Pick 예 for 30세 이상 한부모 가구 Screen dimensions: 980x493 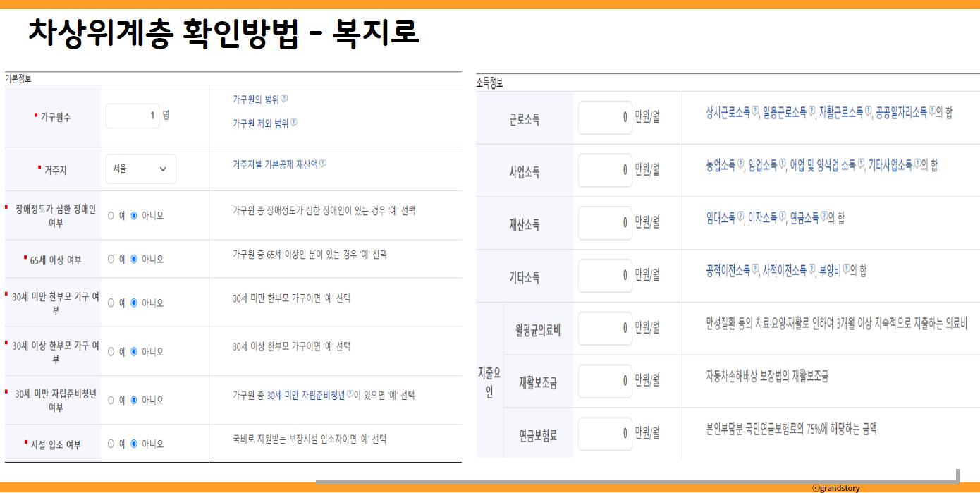111,352
